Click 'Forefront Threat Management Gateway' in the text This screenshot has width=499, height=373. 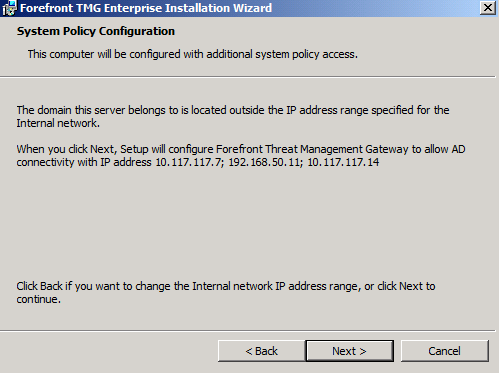click(x=312, y=149)
